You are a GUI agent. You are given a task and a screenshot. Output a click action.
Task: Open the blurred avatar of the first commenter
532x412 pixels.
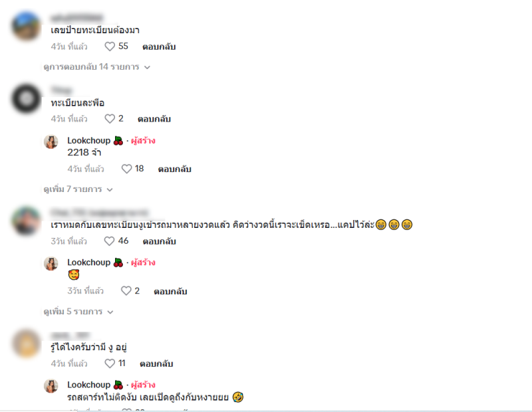pyautogui.click(x=27, y=26)
